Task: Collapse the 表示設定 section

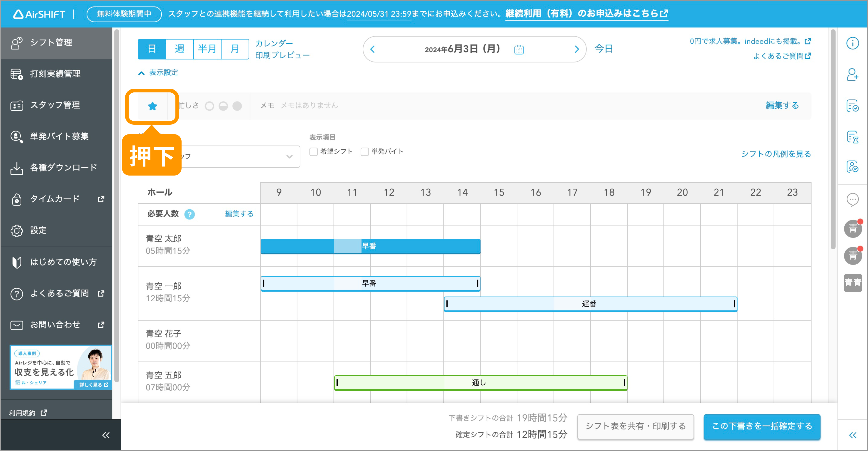Action: pos(158,73)
